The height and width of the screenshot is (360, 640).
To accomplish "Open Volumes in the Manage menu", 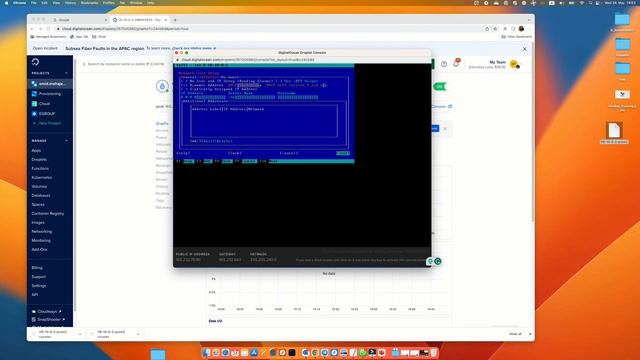I will tap(39, 187).
